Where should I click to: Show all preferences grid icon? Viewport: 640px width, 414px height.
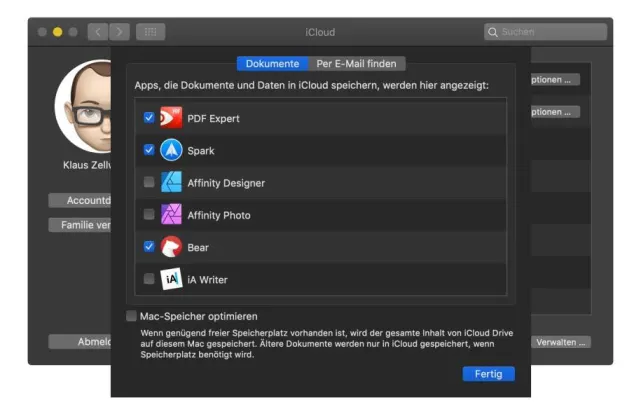point(151,32)
